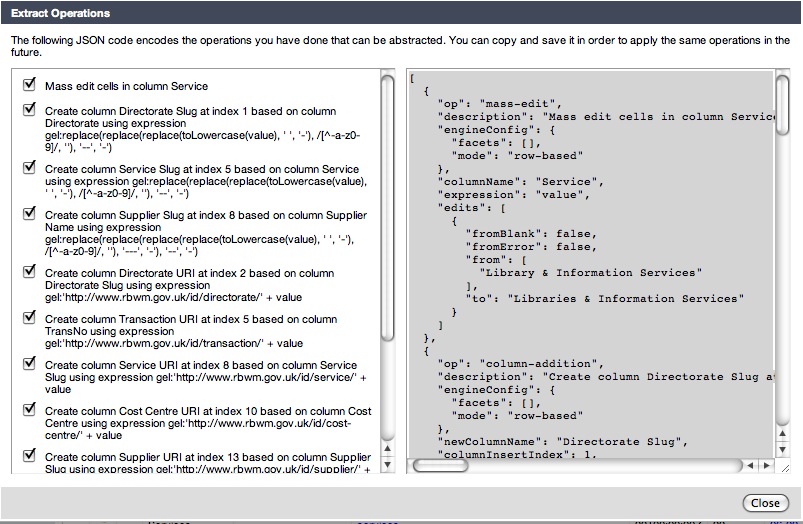Click Create column Service Slug description text
This screenshot has height=524, width=803.
(x=206, y=181)
